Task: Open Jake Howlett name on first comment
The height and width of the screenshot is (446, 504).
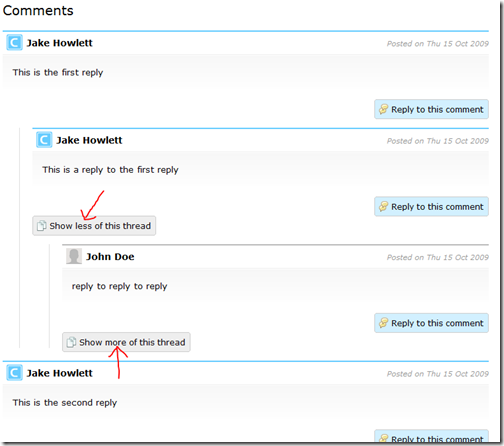Action: (x=60, y=43)
